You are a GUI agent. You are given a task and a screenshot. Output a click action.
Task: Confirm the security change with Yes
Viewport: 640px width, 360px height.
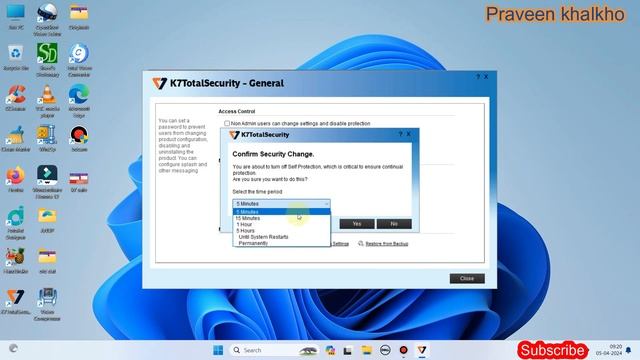[357, 224]
